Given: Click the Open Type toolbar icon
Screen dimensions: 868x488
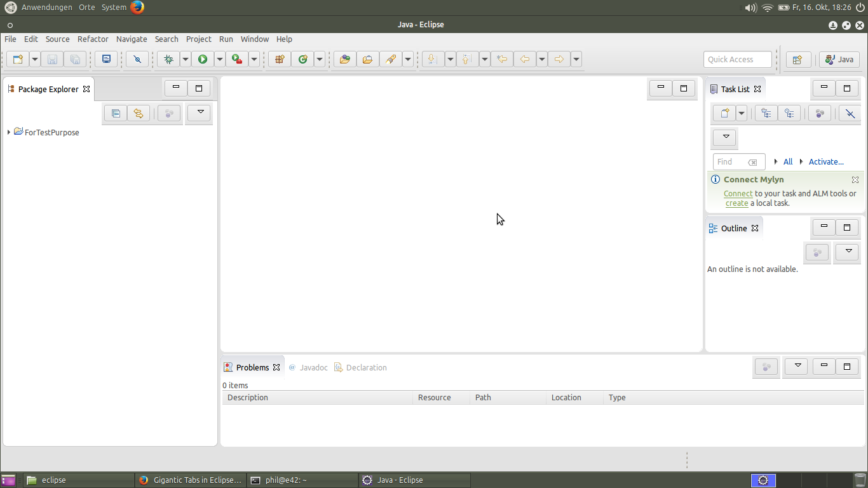Looking at the screenshot, I should click(345, 59).
